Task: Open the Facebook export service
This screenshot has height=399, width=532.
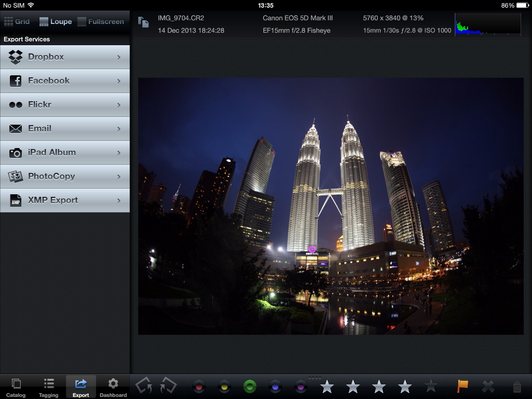Action: (x=65, y=81)
